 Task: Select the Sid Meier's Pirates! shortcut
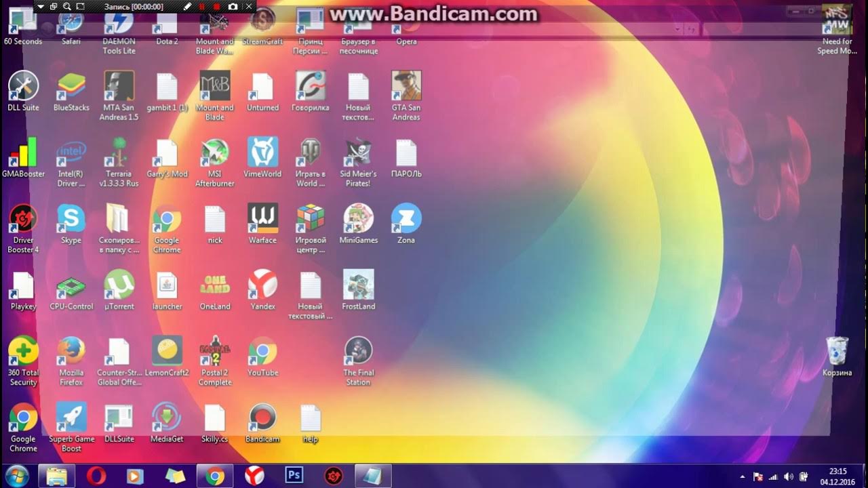click(x=358, y=162)
